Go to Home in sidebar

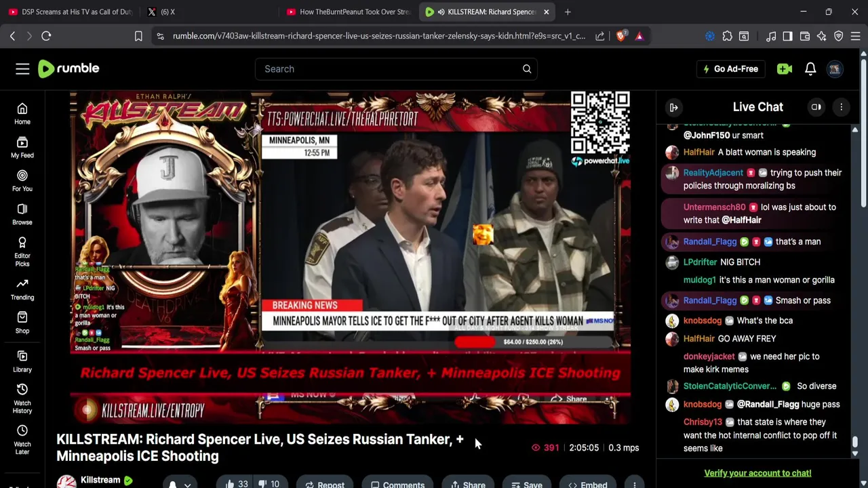pyautogui.click(x=22, y=114)
